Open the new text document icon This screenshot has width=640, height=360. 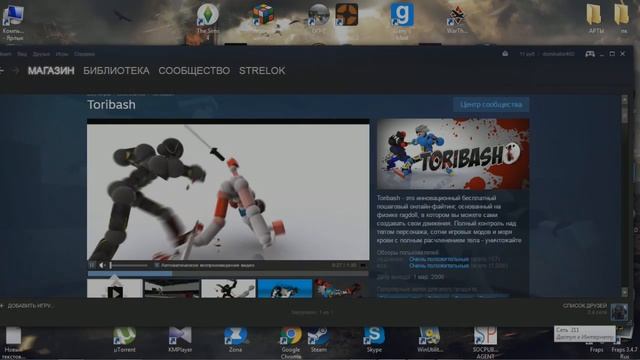tap(13, 342)
